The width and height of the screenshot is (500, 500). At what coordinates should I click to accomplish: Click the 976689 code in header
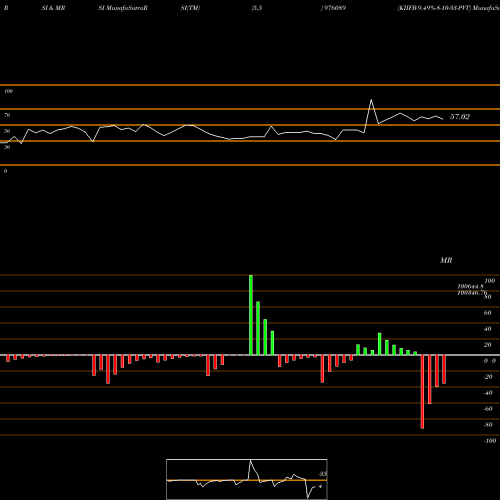[x=334, y=8]
